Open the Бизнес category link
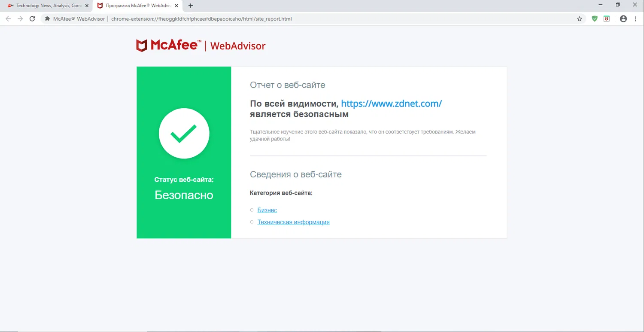 click(x=267, y=210)
